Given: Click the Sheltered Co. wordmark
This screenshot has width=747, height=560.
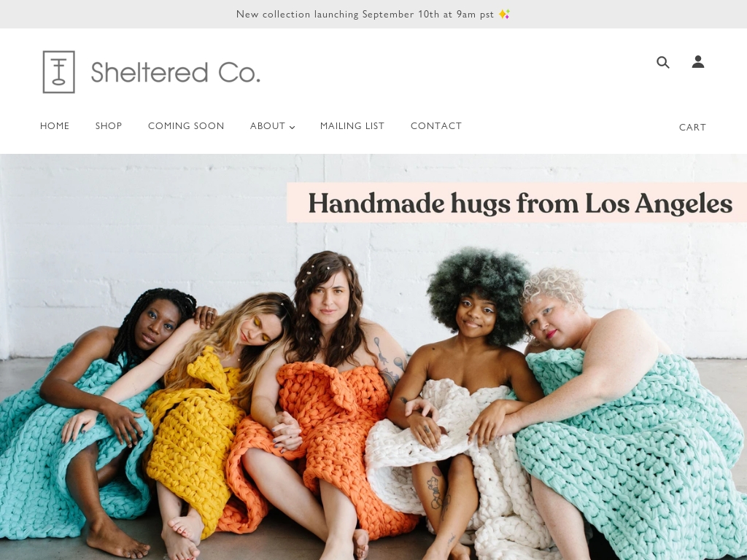Looking at the screenshot, I should pyautogui.click(x=175, y=72).
